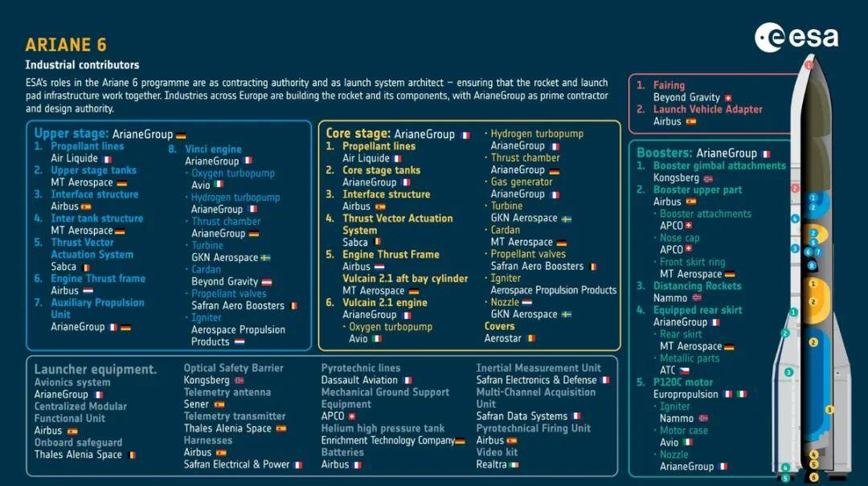Click French flag under Batteries
The height and width of the screenshot is (486, 868).
(x=357, y=465)
